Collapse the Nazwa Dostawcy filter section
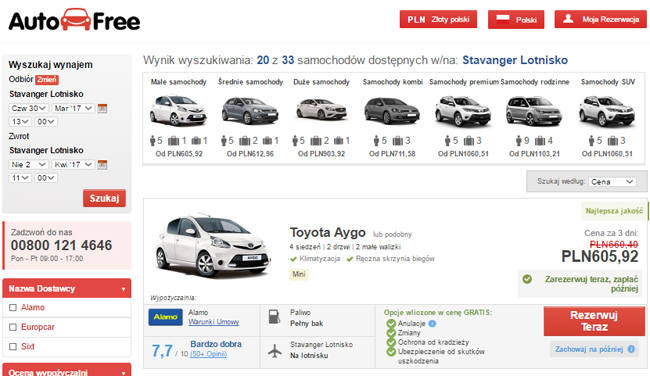The height and width of the screenshot is (376, 650). tap(67, 289)
